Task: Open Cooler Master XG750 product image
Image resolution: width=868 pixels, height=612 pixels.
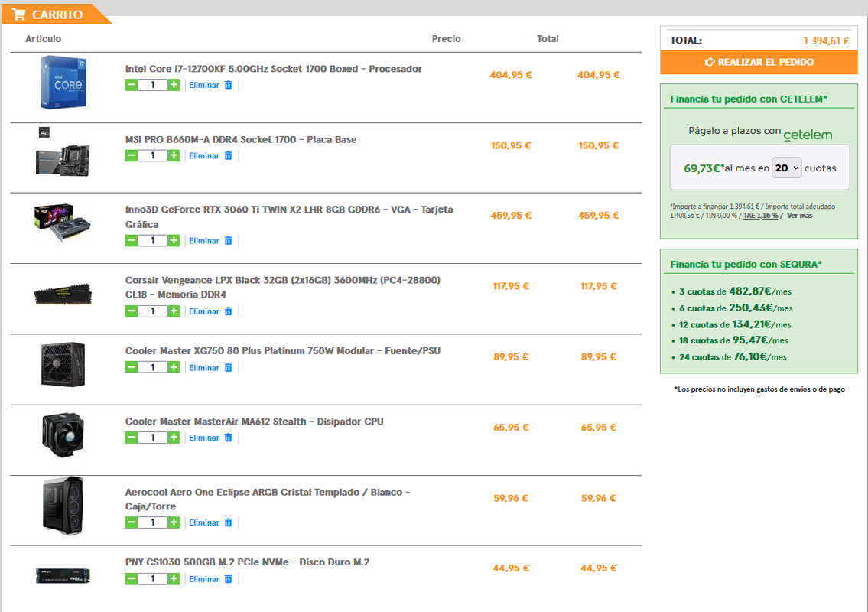Action: coord(63,364)
